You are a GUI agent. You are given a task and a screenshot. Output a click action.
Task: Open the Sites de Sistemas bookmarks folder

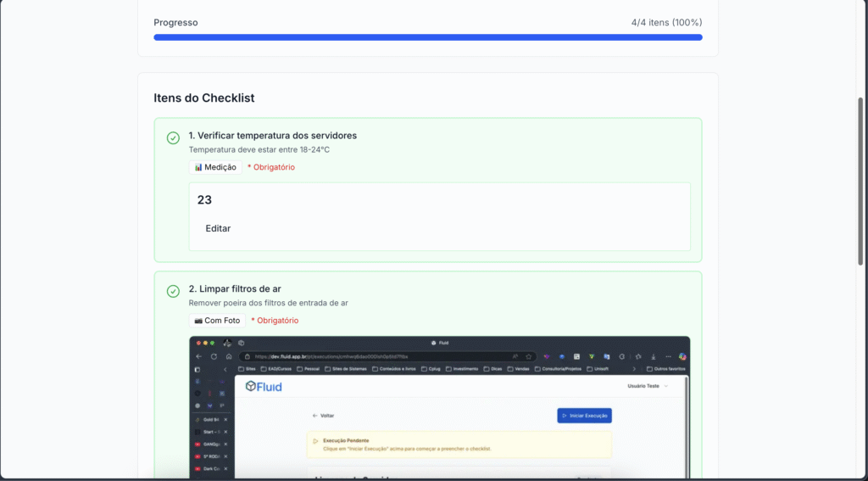339,369
